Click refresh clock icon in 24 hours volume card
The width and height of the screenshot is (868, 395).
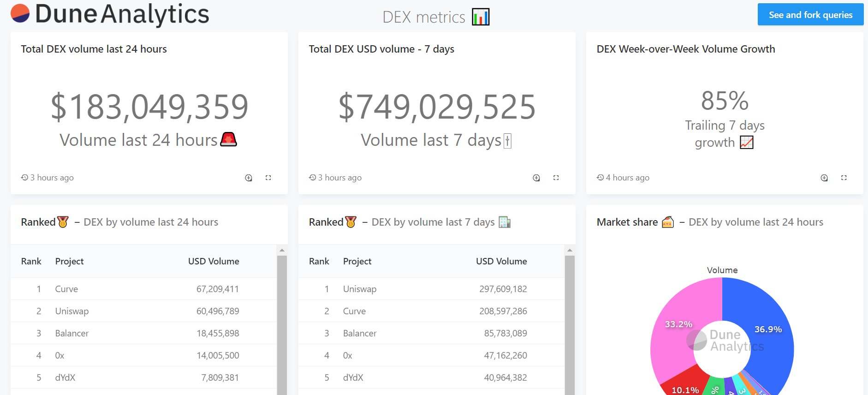(x=24, y=177)
